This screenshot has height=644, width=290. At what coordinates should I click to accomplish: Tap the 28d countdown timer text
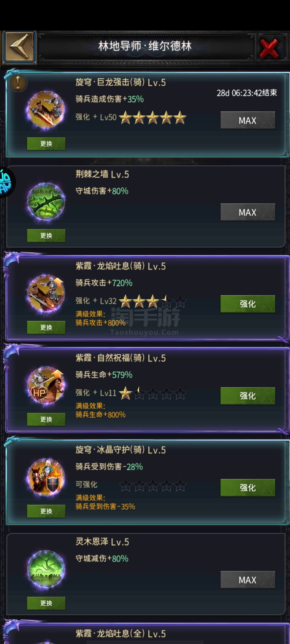(247, 93)
